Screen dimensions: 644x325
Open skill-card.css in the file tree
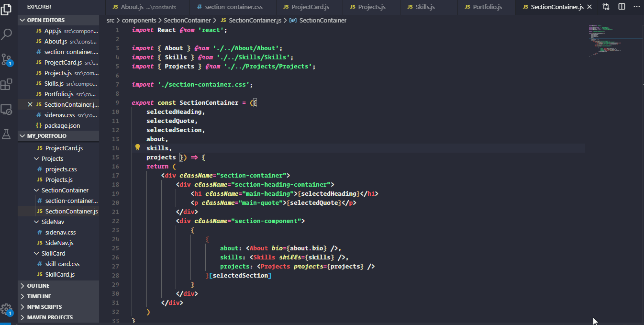[62, 264]
